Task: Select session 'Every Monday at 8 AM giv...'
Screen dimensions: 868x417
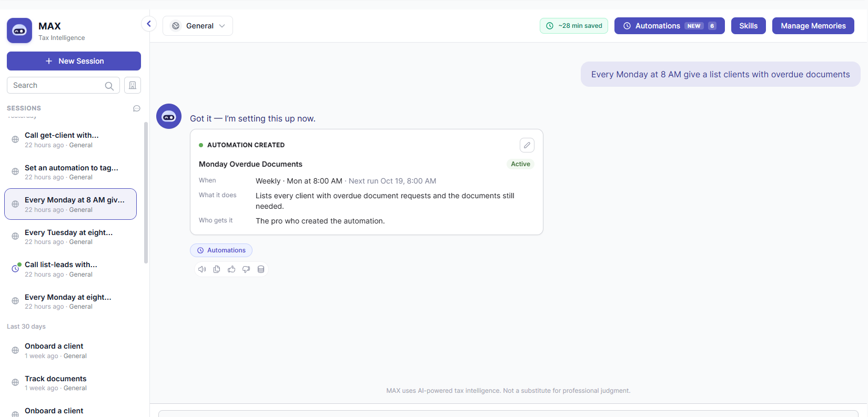Action: tap(70, 204)
